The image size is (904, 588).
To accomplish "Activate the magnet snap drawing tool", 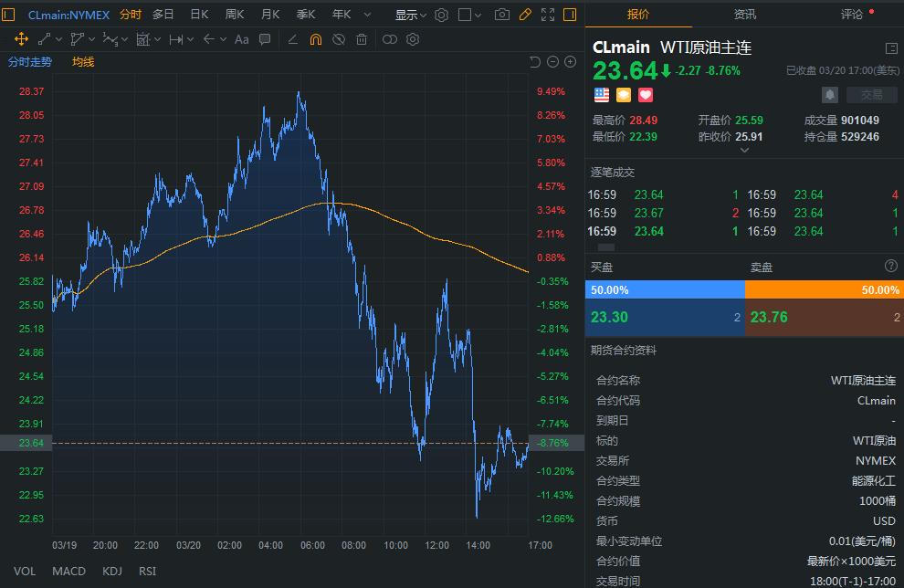I will coord(315,39).
